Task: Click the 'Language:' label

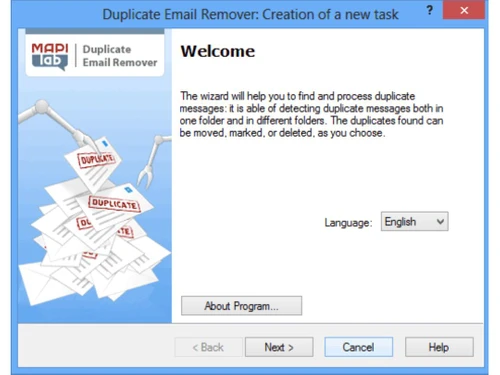Action: (348, 222)
